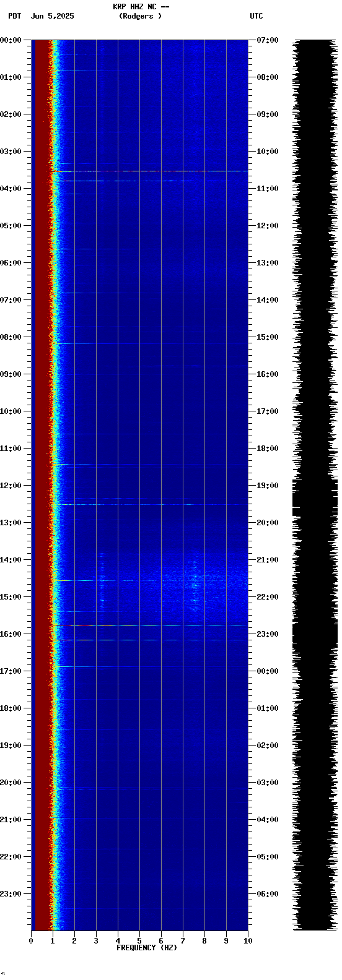
Task: Click the 04:00 PDT time label
Action: point(11,189)
